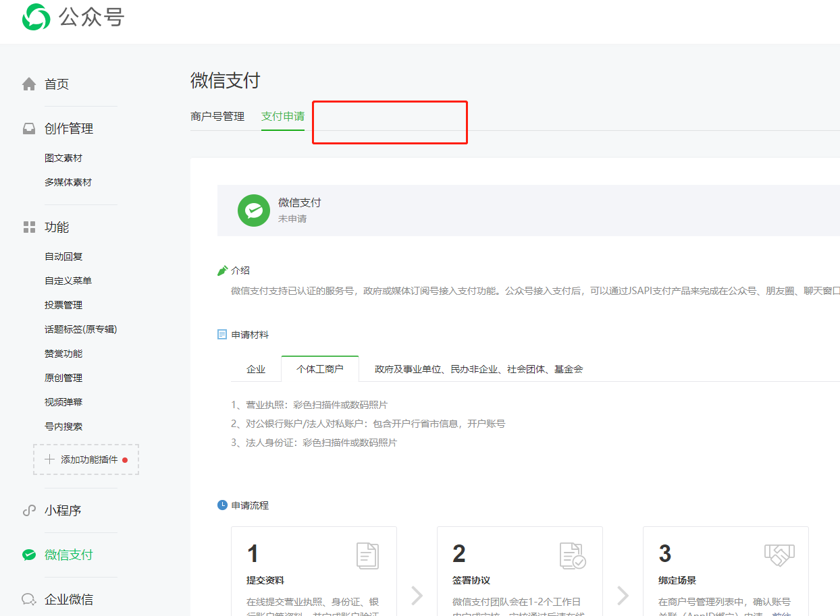Select the 企业 materials tab
Screen dimensions: 840x616
[256, 369]
